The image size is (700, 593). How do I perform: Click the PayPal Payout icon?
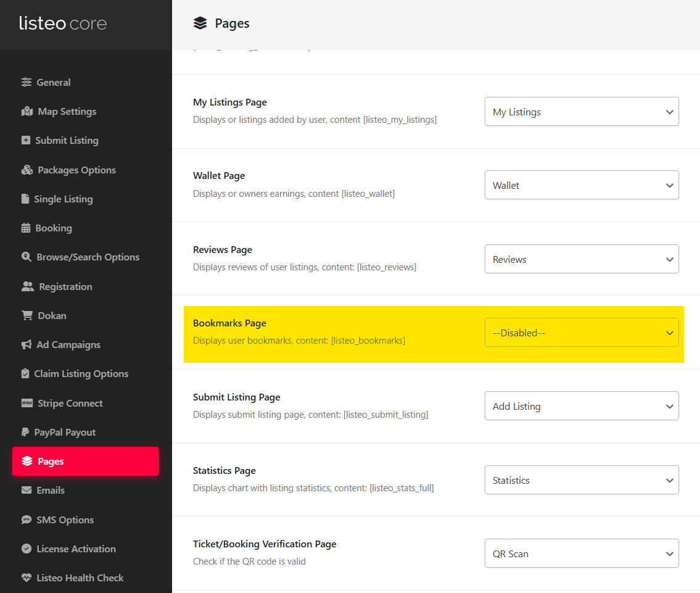coord(25,433)
